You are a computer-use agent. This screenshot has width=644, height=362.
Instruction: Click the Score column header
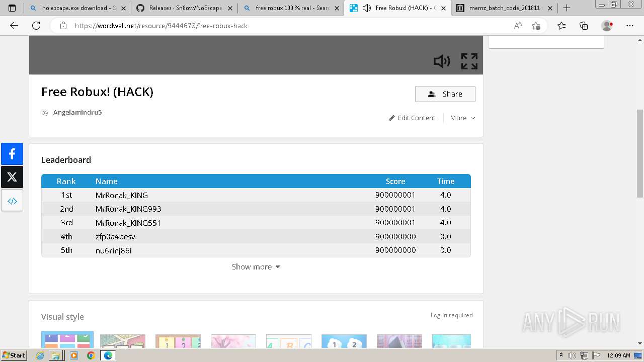[395, 182]
